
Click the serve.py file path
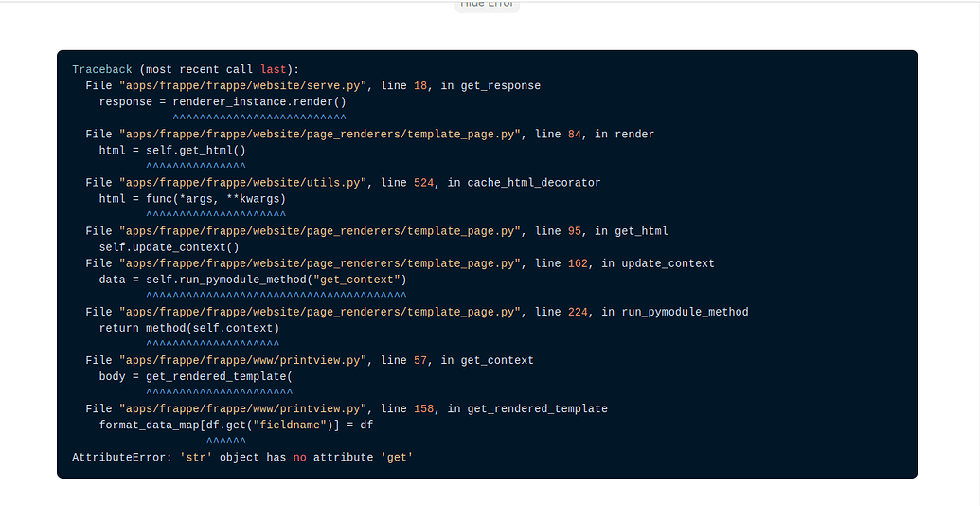click(x=243, y=86)
